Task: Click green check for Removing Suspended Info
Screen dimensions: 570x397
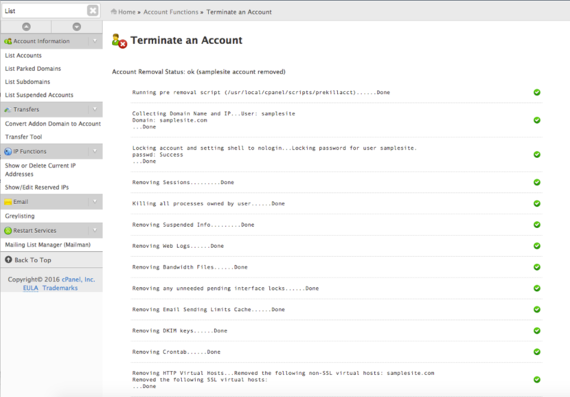Action: coord(537,225)
